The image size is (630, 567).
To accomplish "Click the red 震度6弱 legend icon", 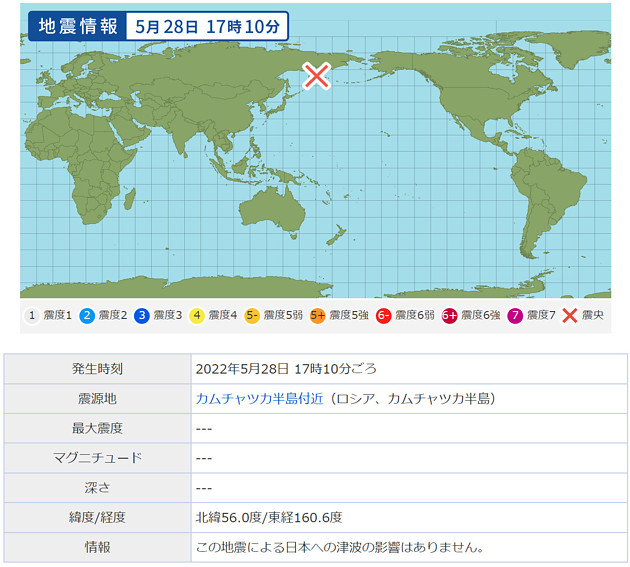I will pos(384,316).
